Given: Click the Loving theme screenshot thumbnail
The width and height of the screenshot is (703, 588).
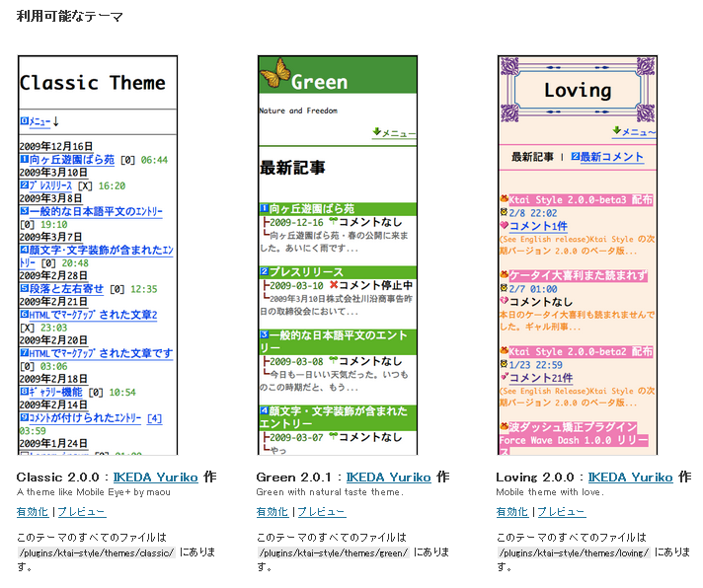Looking at the screenshot, I should (577, 255).
